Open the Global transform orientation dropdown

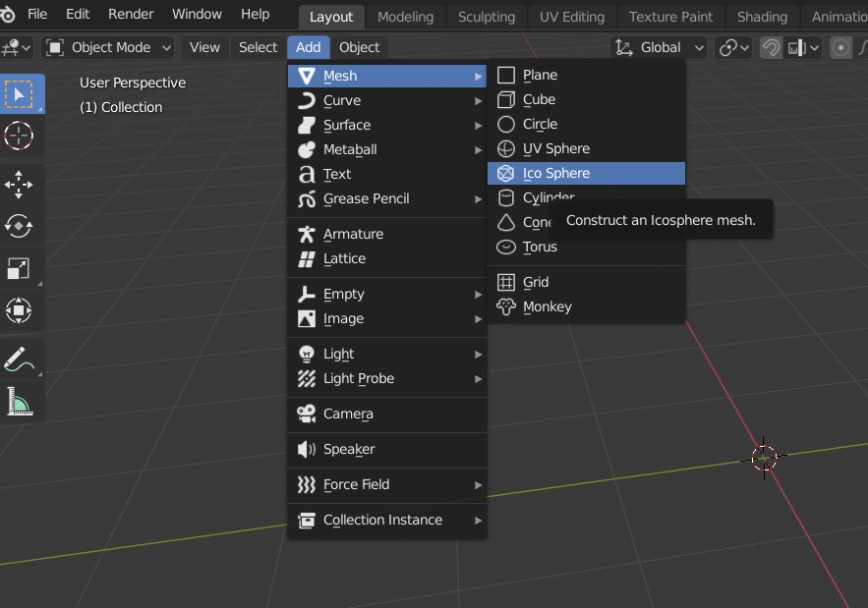[658, 47]
